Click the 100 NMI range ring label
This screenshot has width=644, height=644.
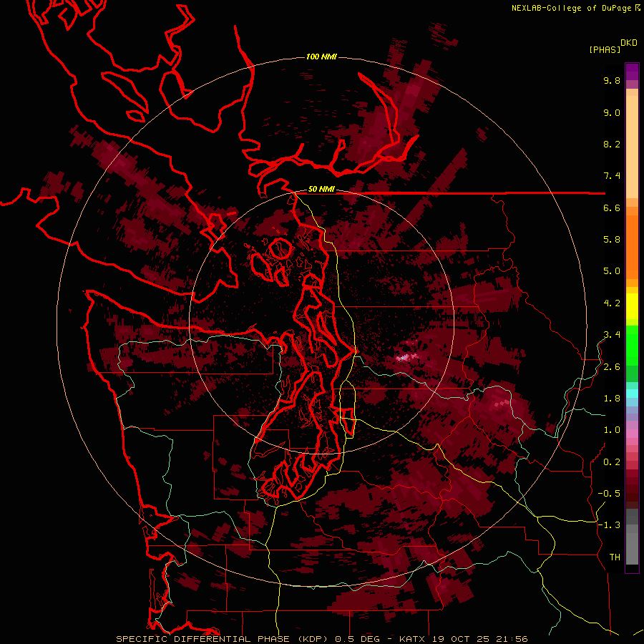(321, 57)
